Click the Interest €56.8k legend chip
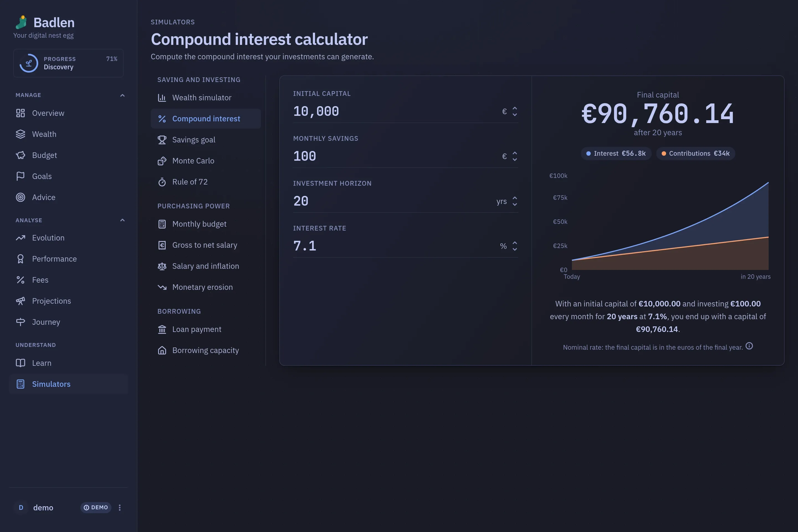Viewport: 798px width, 532px height. click(616, 153)
